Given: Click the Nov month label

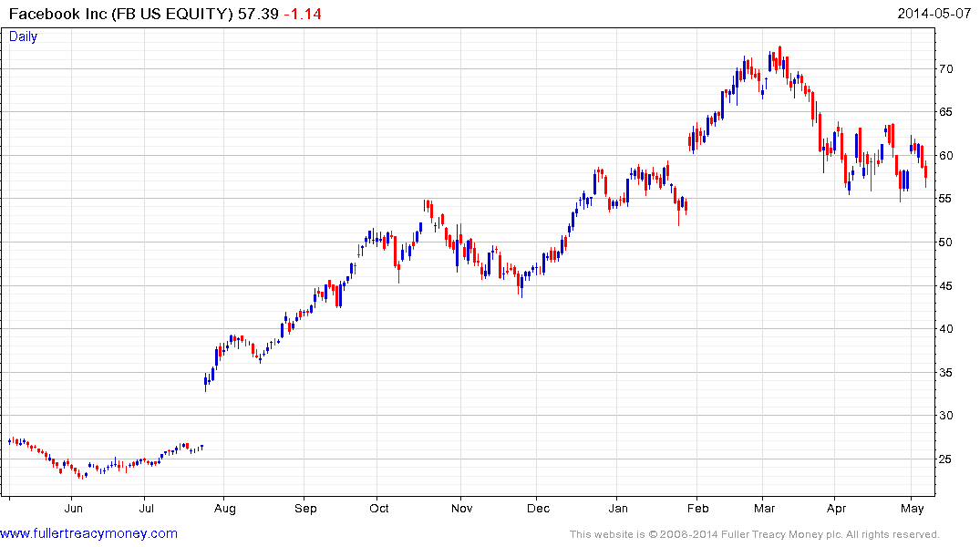Looking at the screenshot, I should tap(462, 508).
